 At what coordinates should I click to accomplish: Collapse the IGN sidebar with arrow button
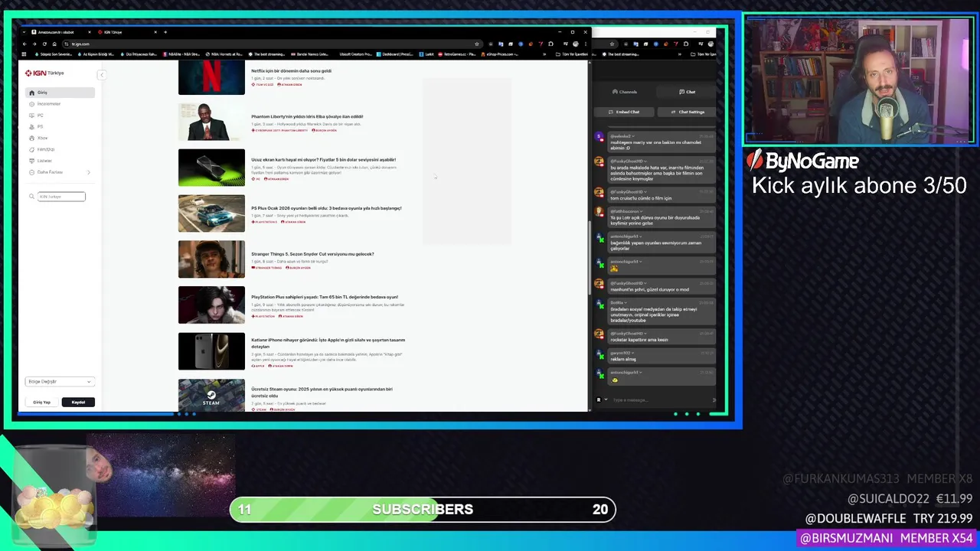[x=101, y=74]
